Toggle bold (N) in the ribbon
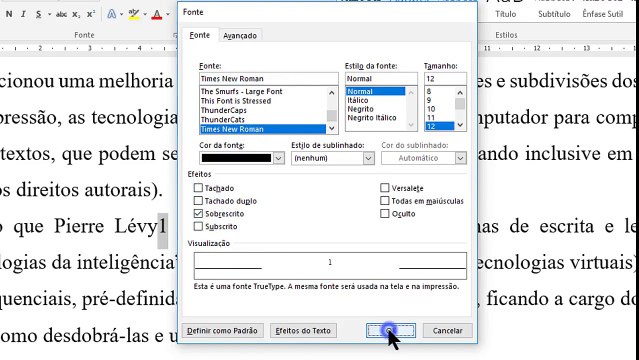The width and height of the screenshot is (639, 360). click(9, 14)
